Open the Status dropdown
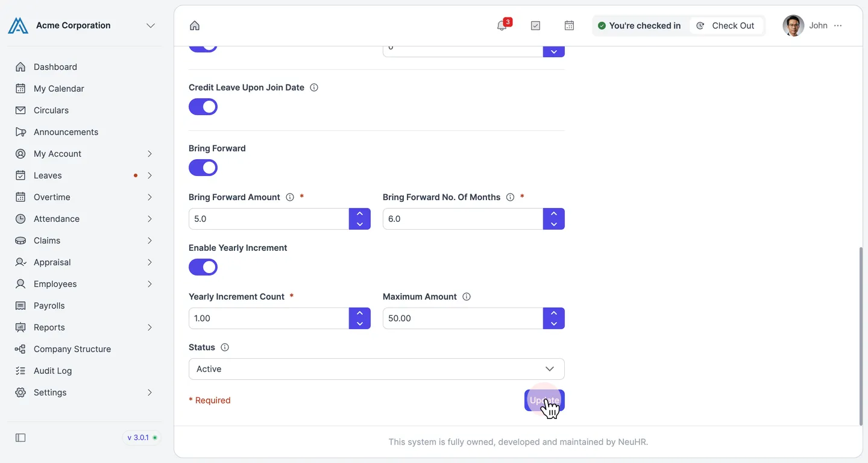The height and width of the screenshot is (463, 868). tap(377, 369)
